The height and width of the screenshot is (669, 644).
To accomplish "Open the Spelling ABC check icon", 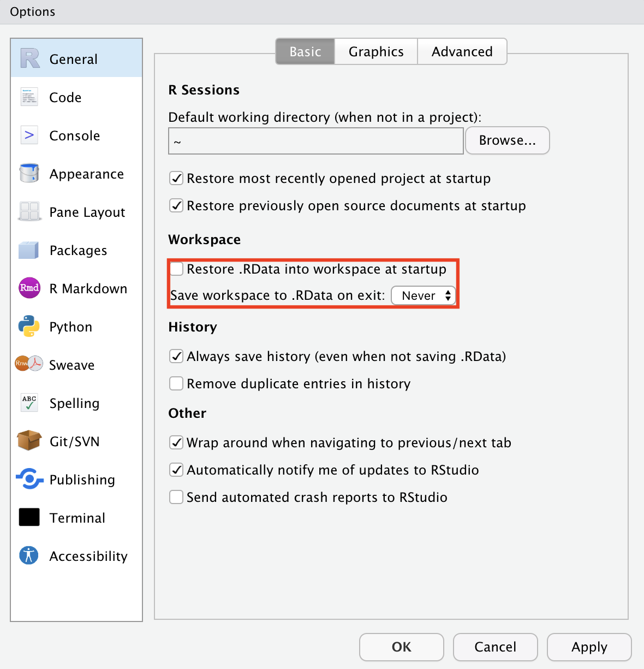I will 29,402.
